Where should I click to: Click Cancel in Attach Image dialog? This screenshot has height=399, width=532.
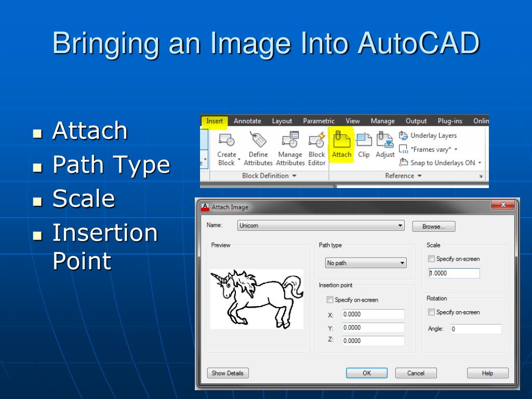416,373
